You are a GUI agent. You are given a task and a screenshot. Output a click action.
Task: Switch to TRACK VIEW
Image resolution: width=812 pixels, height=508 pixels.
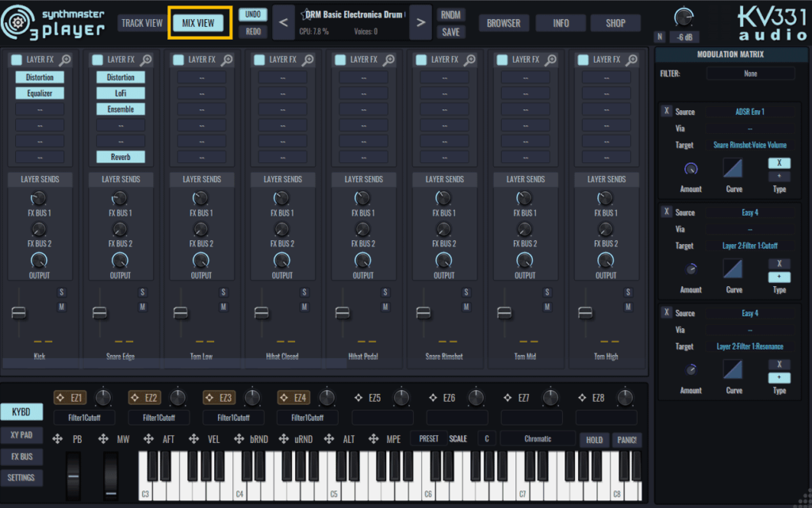coord(142,23)
